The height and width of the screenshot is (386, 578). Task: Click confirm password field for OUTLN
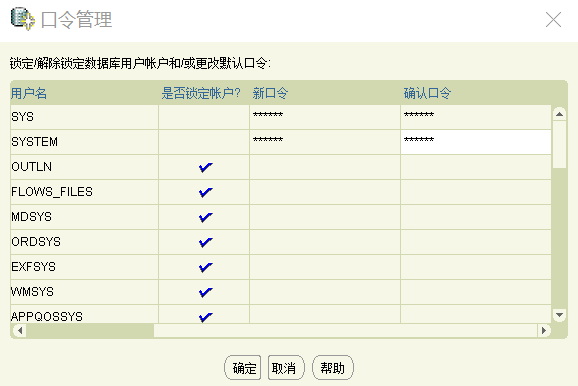(x=476, y=167)
